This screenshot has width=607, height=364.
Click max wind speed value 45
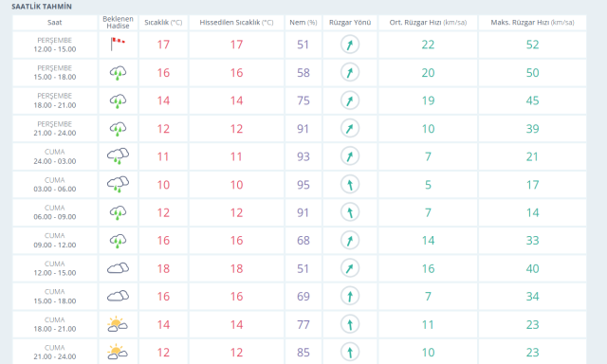tap(532, 100)
